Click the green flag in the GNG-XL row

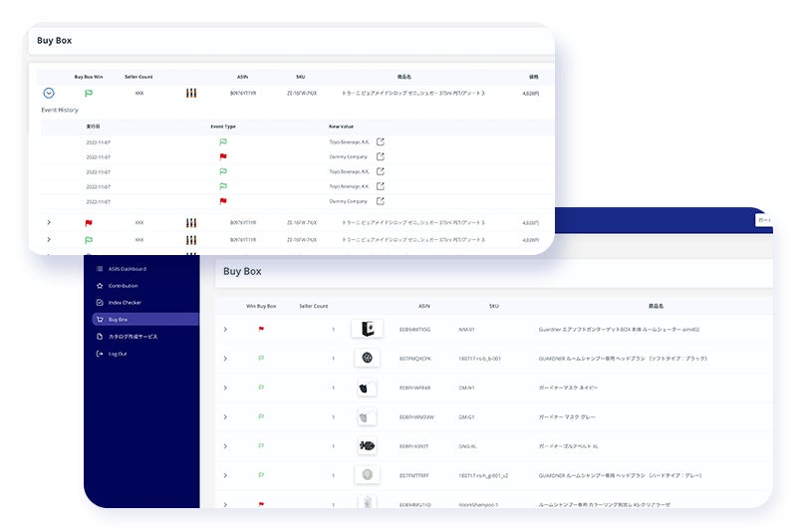[261, 446]
